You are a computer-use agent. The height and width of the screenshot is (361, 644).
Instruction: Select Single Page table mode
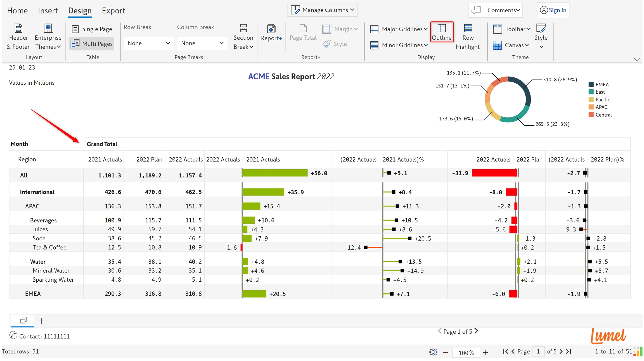(x=92, y=29)
